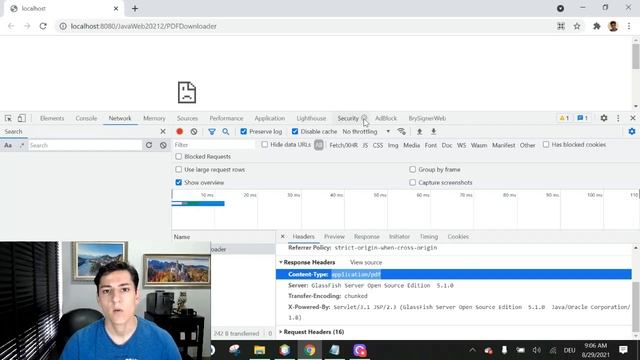Toggle regular expression search option
This screenshot has width=640, height=360.
click(x=22, y=145)
